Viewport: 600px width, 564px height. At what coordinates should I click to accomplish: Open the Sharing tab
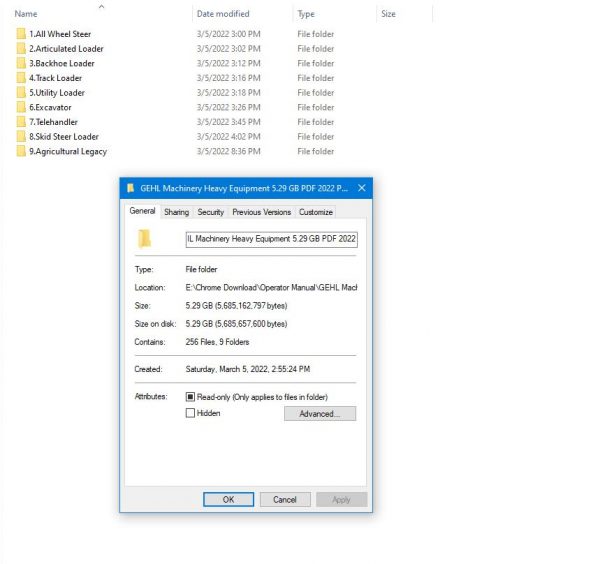(176, 212)
